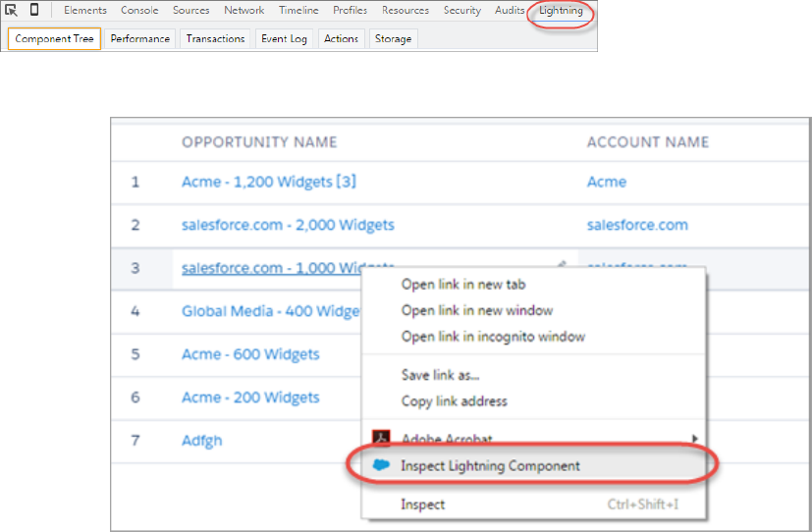This screenshot has height=532, width=812.
Task: Switch to the Network tab
Action: click(244, 11)
